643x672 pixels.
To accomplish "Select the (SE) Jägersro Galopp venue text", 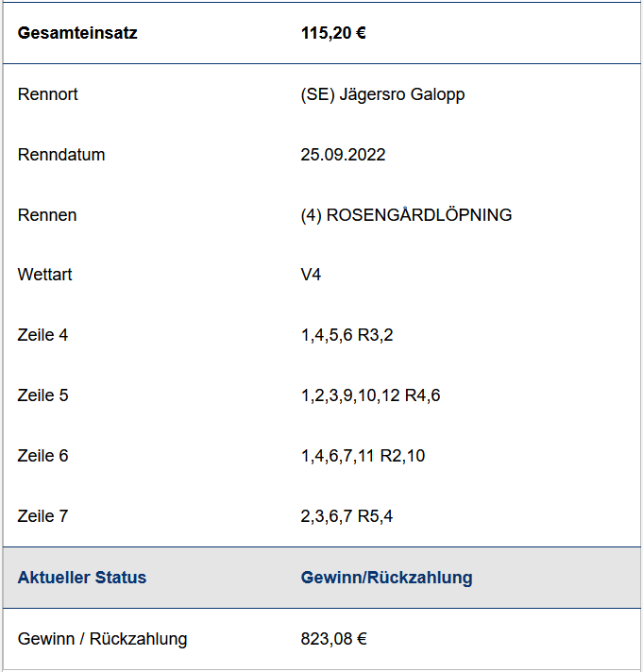I will (382, 94).
